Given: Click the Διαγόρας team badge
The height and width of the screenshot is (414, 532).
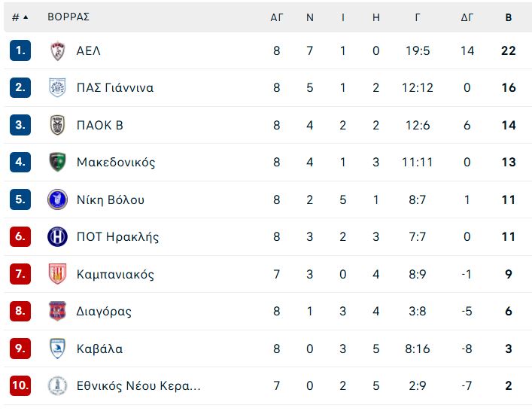Looking at the screenshot, I should (x=57, y=311).
